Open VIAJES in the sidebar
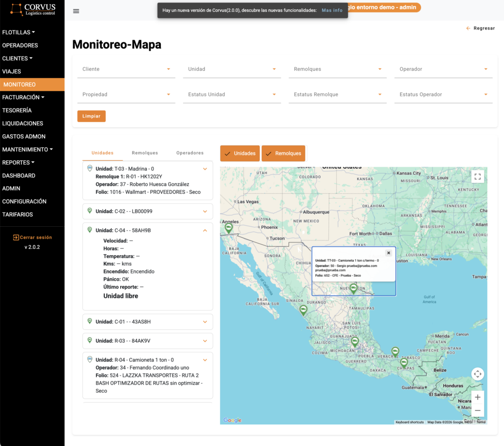 12,71
